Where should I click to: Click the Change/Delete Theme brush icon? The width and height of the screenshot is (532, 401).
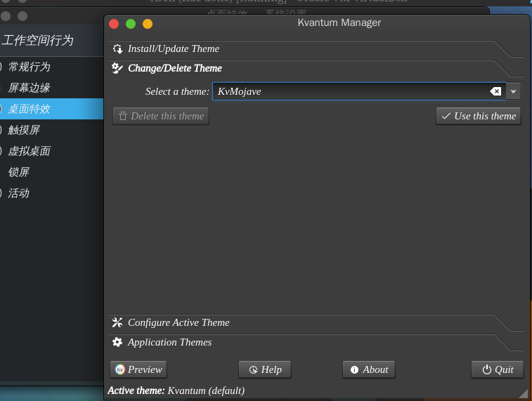pyautogui.click(x=117, y=68)
